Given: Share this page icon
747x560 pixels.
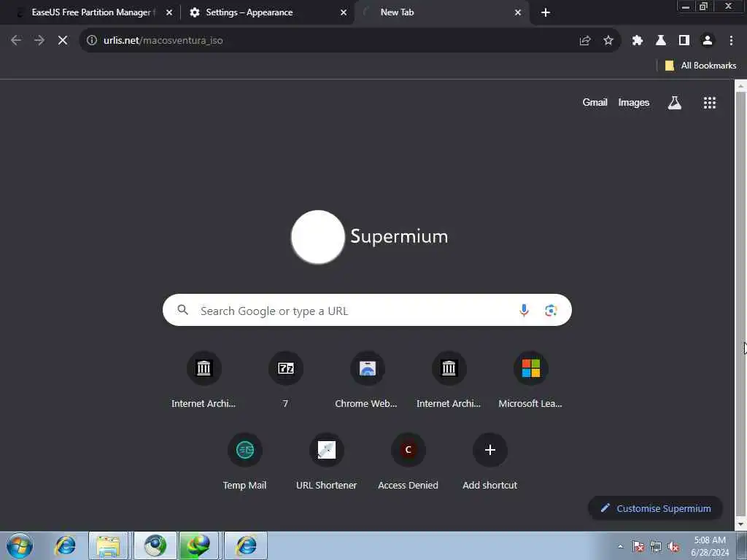Looking at the screenshot, I should point(585,41).
